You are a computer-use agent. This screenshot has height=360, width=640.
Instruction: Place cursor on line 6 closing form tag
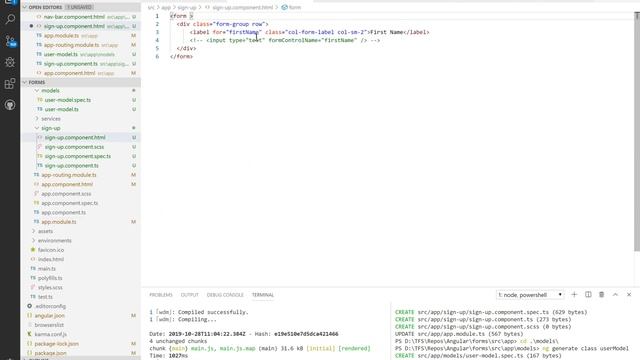[182, 56]
